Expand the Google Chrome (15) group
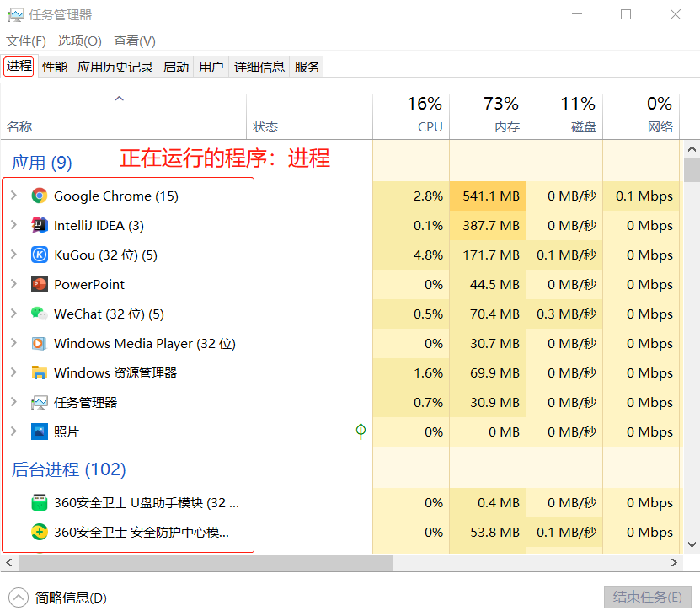700x611 pixels. tap(13, 196)
